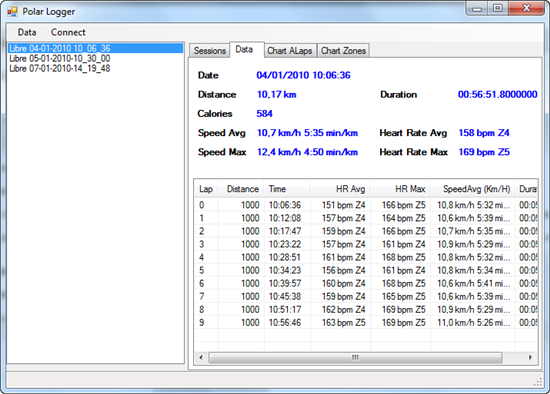The height and width of the screenshot is (394, 550).
Task: Open the Chart ALaps tab
Action: (x=290, y=51)
